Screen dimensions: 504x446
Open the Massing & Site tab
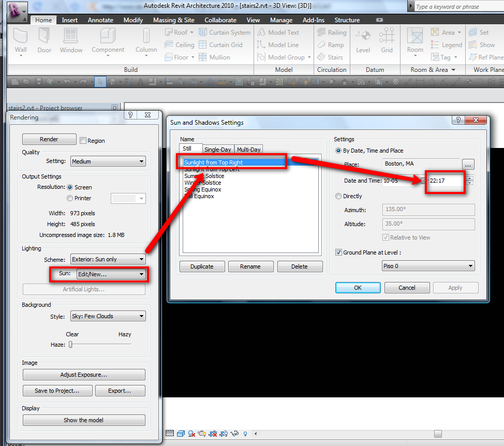point(173,20)
